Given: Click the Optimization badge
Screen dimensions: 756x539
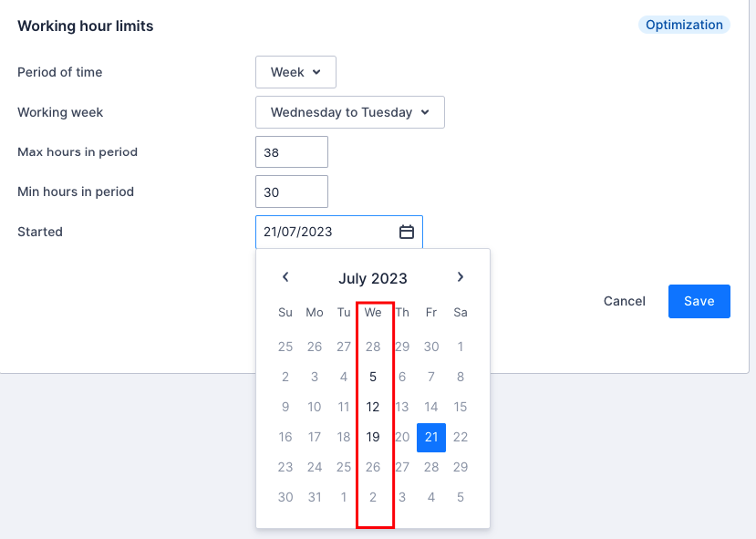Looking at the screenshot, I should [x=683, y=25].
